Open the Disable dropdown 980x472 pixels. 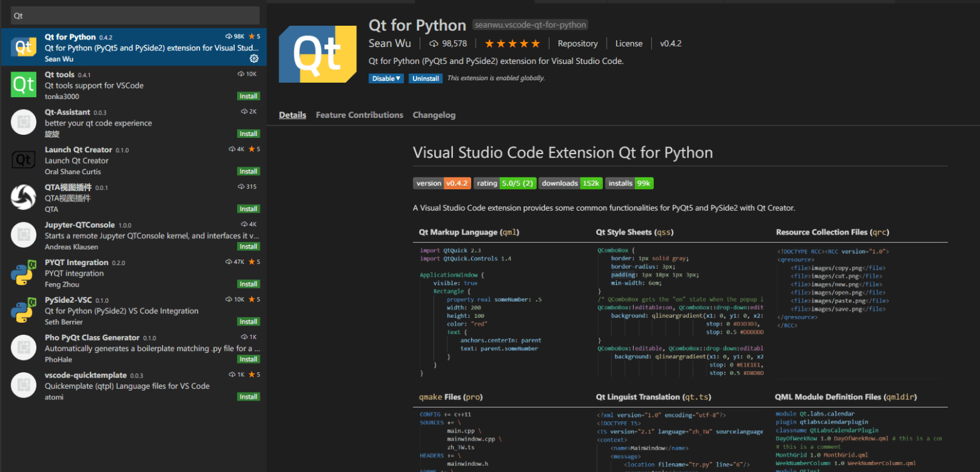coord(386,78)
